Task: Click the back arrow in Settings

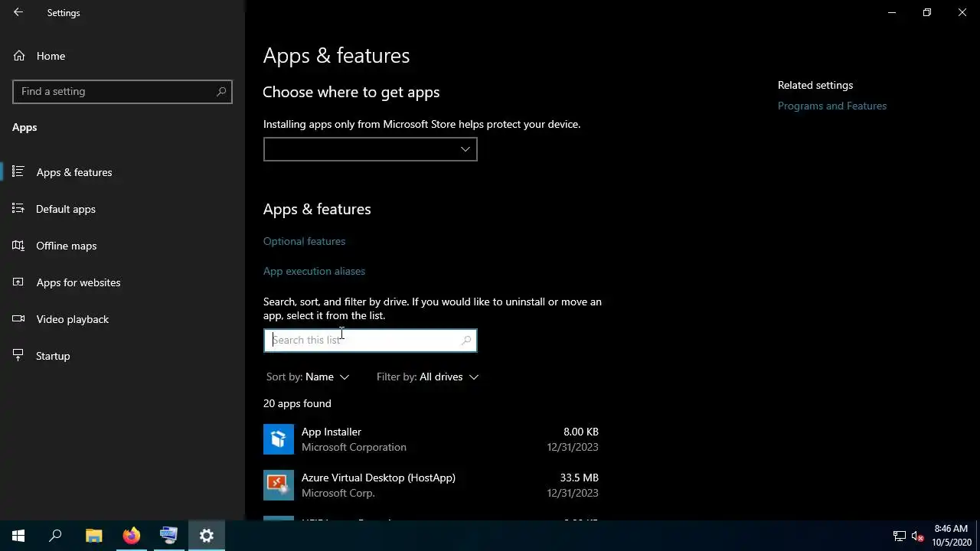Action: 18,12
